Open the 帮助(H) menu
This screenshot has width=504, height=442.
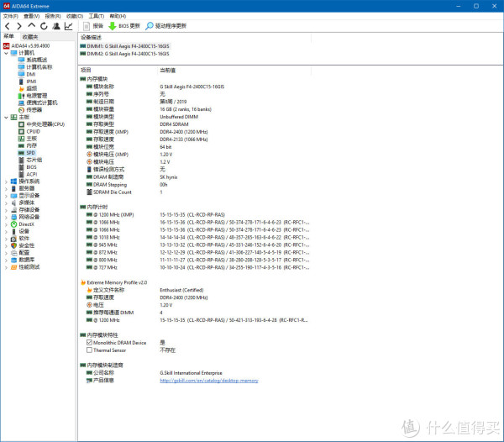[118, 16]
